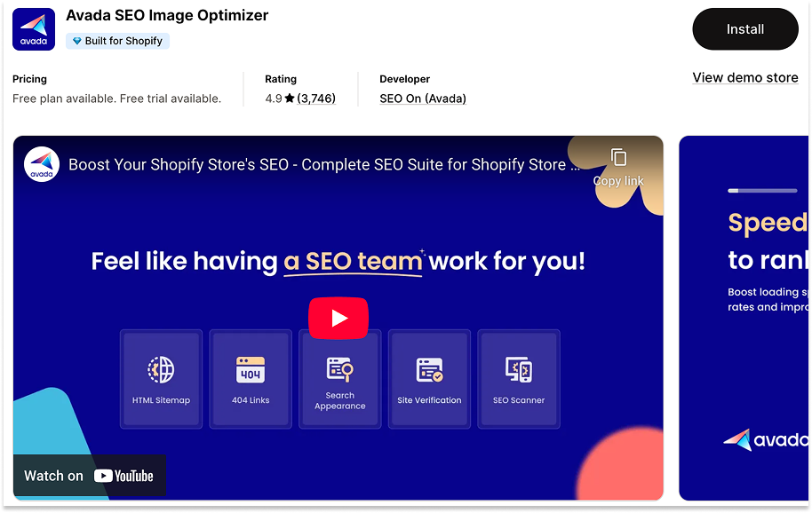Click the Install button

(744, 29)
